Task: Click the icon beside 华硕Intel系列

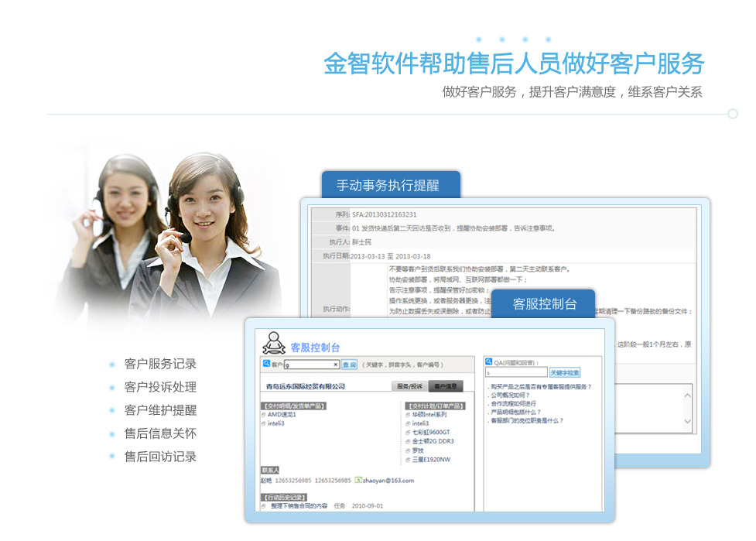Action: [408, 415]
